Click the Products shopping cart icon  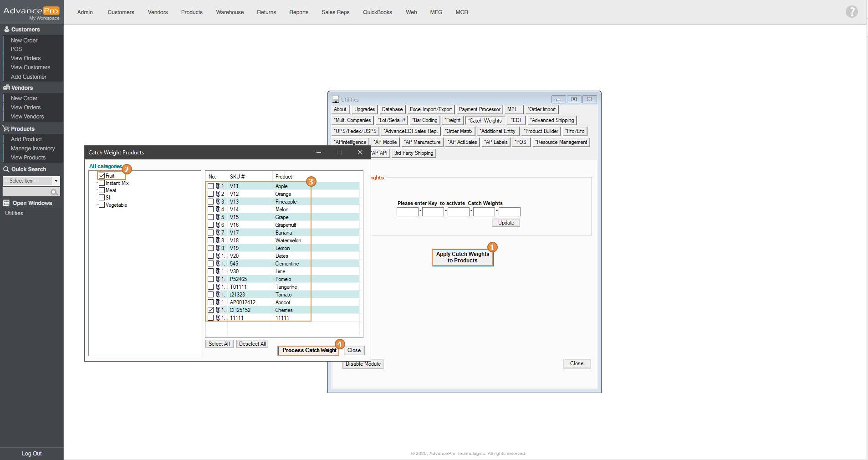[6, 129]
